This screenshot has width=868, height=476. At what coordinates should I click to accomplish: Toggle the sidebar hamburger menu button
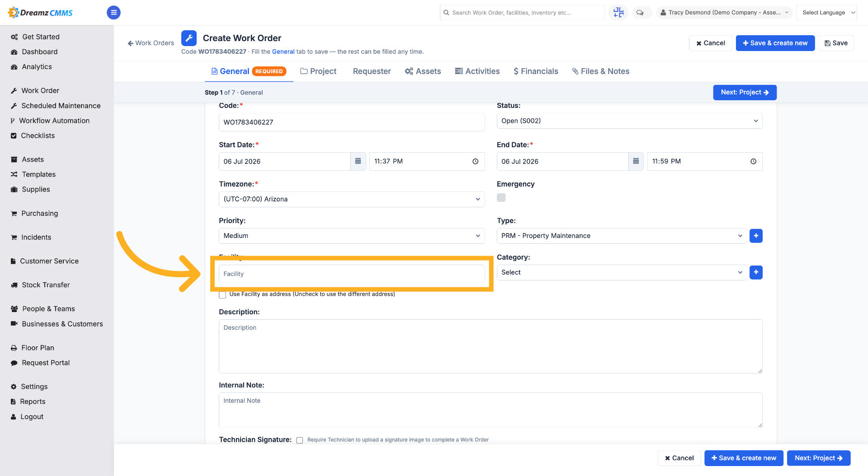click(x=113, y=13)
